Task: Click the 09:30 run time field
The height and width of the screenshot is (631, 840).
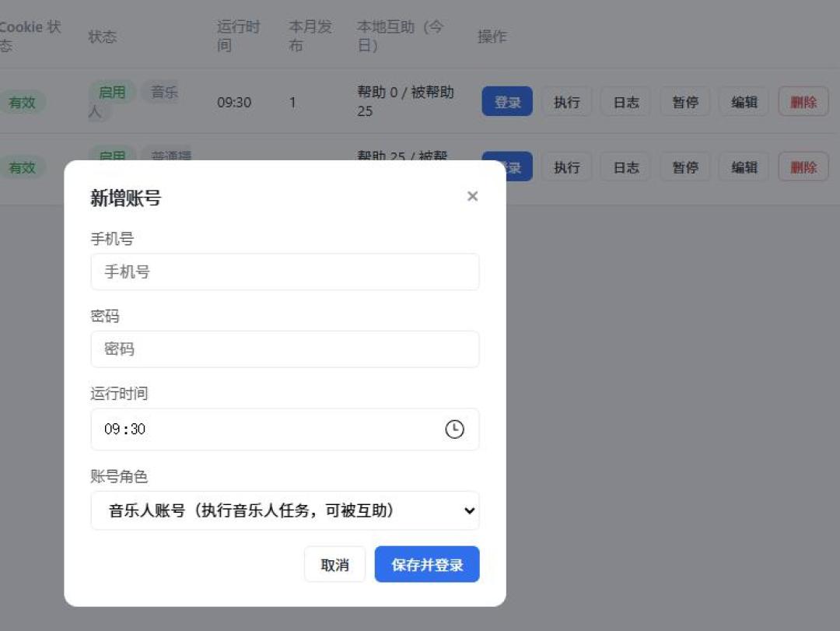Action: (x=285, y=429)
